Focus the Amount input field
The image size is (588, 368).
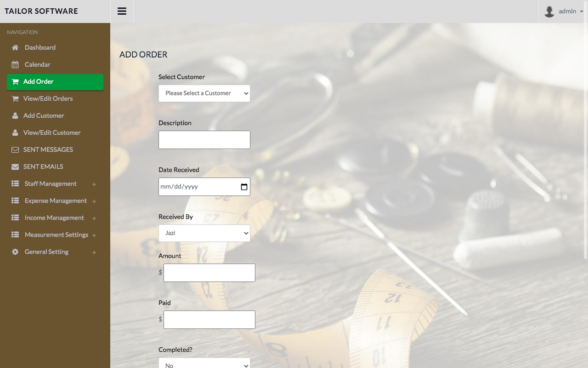209,273
